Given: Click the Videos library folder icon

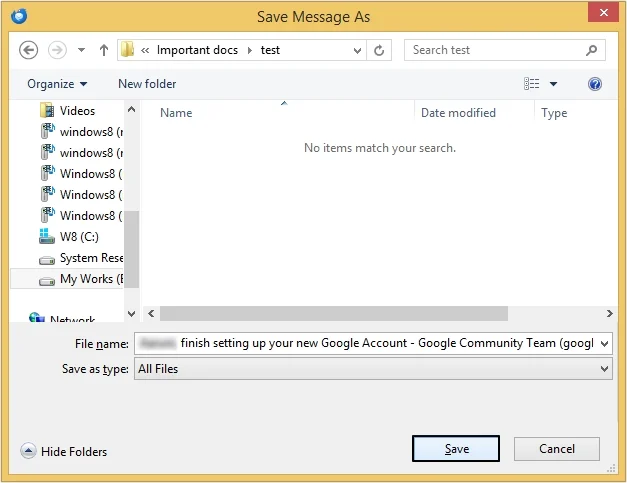Looking at the screenshot, I should coord(47,111).
